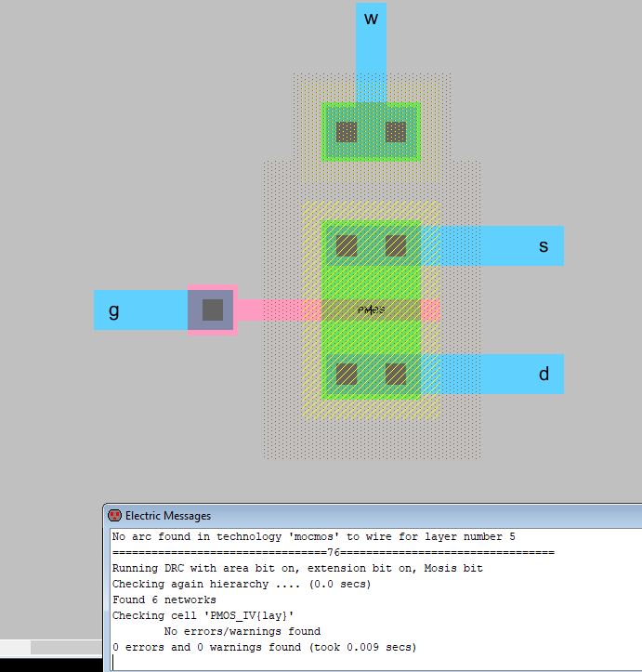
Task: Click the Electric Messages title bar
Action: point(372,515)
